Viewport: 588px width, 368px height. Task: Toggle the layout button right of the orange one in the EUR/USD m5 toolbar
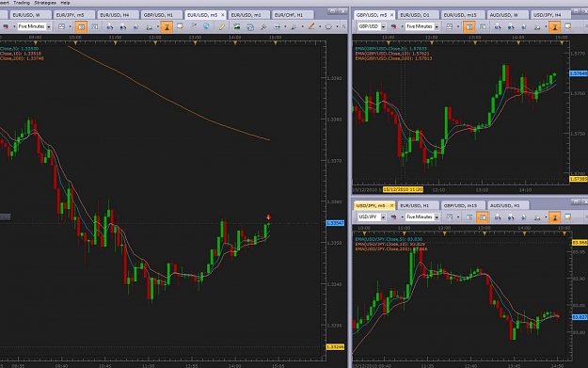coord(94,26)
